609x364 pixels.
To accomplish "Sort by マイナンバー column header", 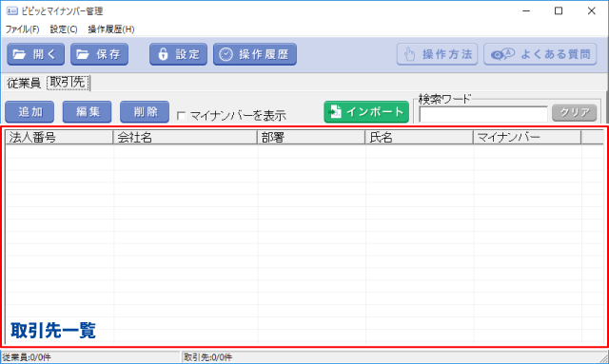I will coord(527,138).
